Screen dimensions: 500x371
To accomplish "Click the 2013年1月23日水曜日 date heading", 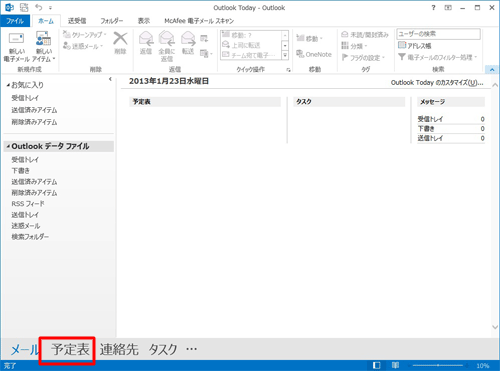I will coord(169,81).
